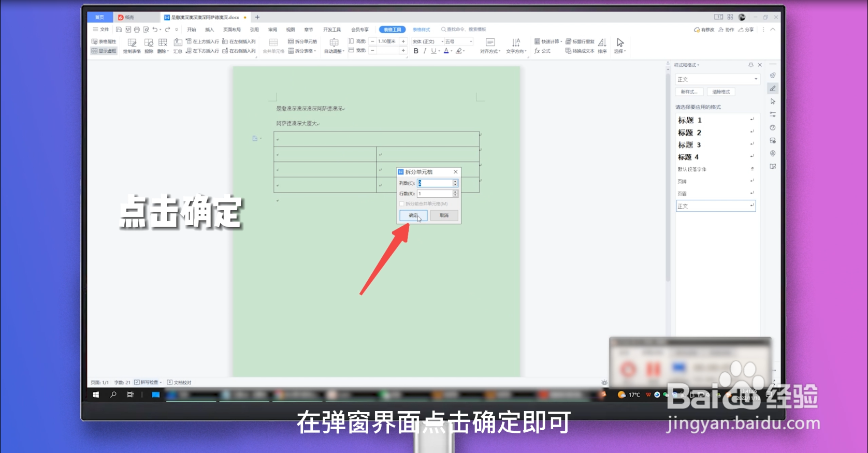
Task: Click the 排序 sort icon
Action: 602,46
